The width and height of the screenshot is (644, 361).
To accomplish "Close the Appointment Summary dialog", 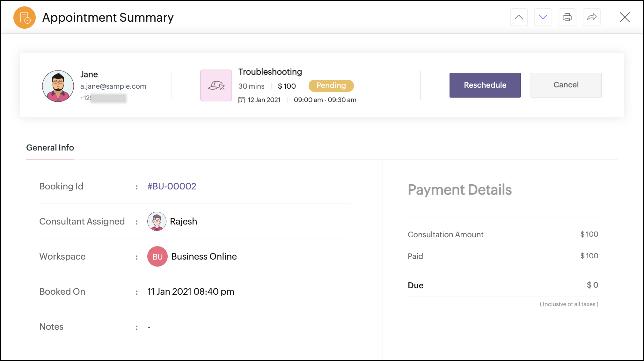I will pos(625,17).
